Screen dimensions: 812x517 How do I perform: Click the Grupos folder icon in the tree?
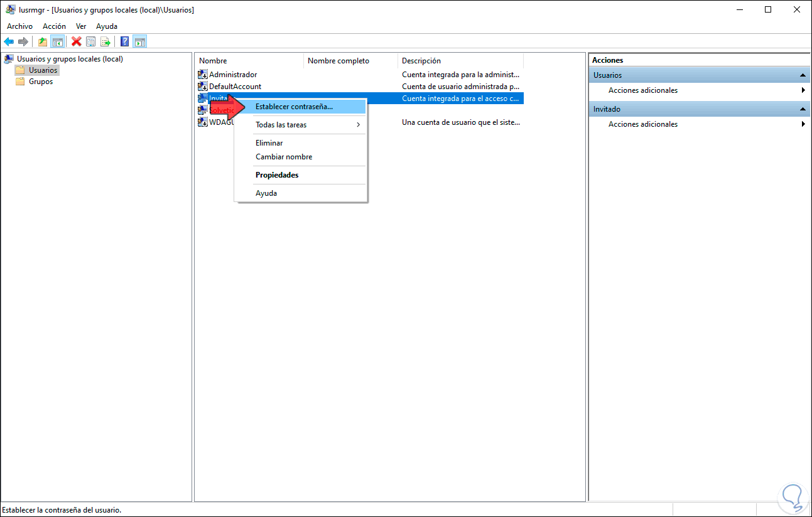click(21, 82)
